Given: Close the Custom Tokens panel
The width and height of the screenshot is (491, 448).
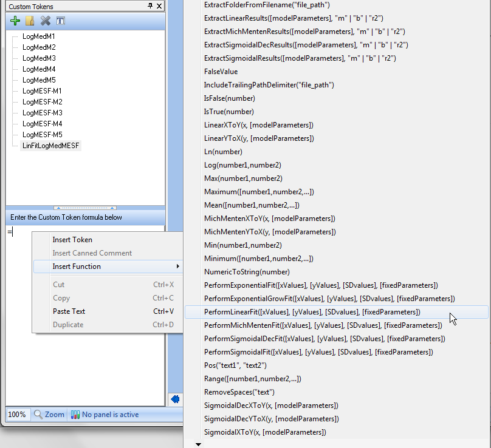Looking at the screenshot, I should [159, 6].
